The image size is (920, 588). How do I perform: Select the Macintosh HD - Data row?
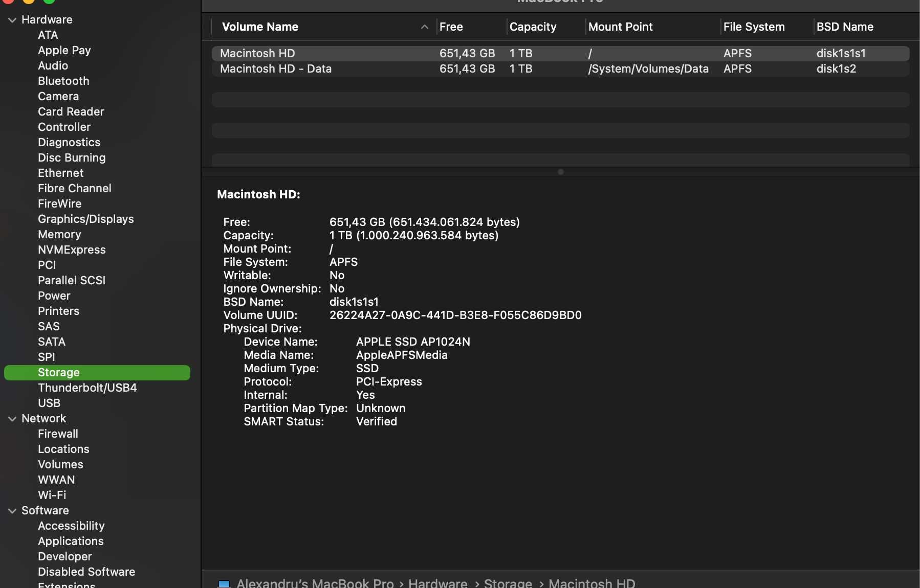pos(560,69)
